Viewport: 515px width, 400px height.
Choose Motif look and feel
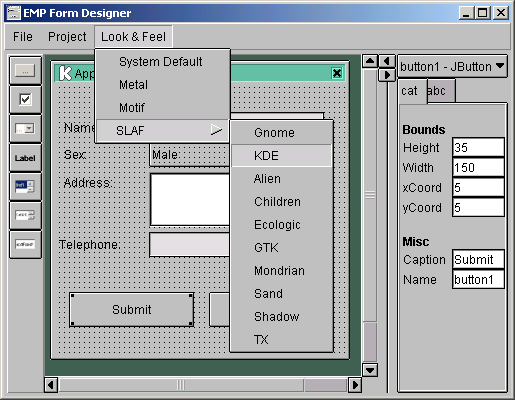(x=163, y=108)
